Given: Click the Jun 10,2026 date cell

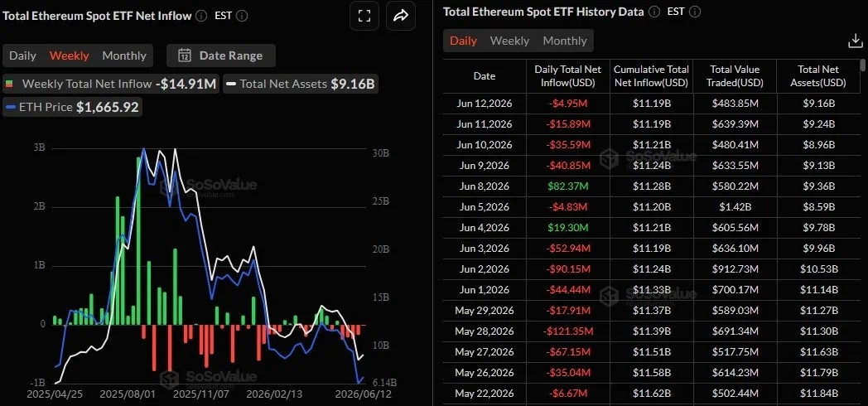Looking at the screenshot, I should [x=485, y=144].
